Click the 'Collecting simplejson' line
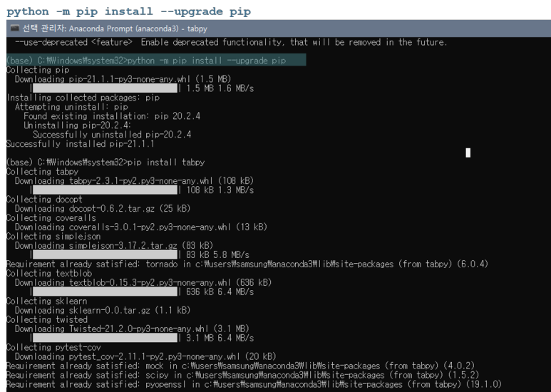 [53, 236]
